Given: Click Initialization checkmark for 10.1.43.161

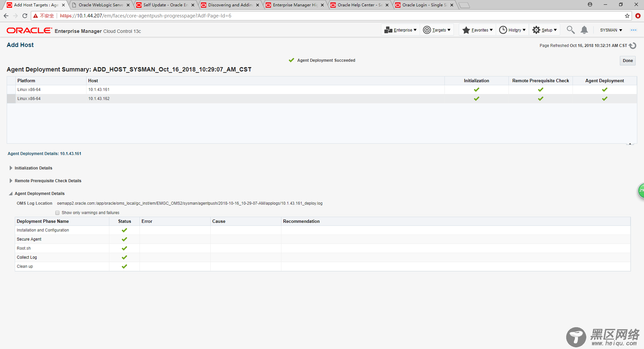Looking at the screenshot, I should pos(476,90).
